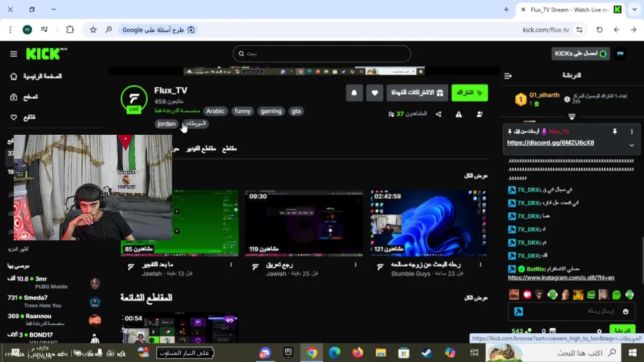Click Chrome back arrow
The image size is (644, 362).
pyautogui.click(x=616, y=30)
